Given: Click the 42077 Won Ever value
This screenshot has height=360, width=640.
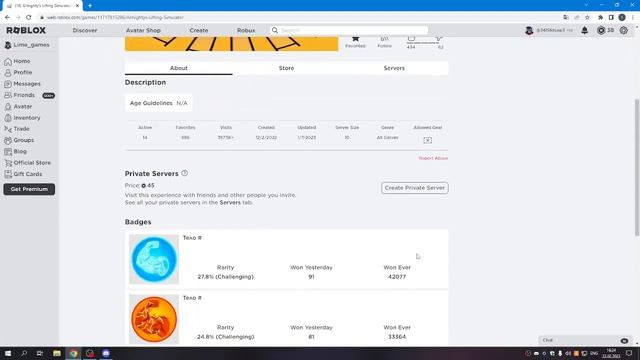Looking at the screenshot, I should (397, 277).
